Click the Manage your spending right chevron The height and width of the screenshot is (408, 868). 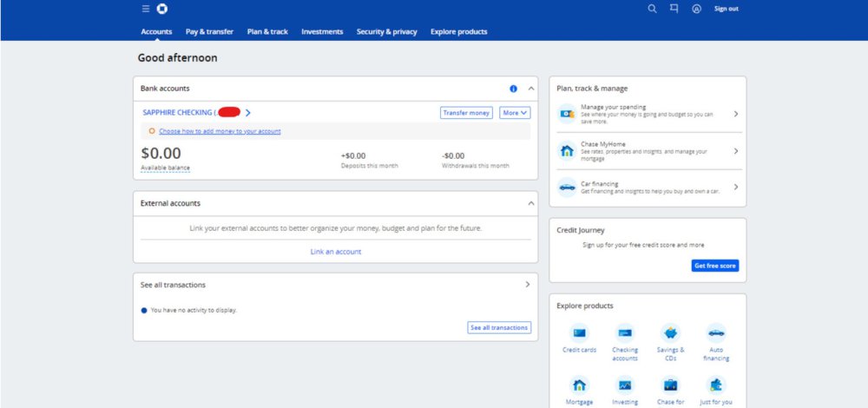click(x=736, y=114)
